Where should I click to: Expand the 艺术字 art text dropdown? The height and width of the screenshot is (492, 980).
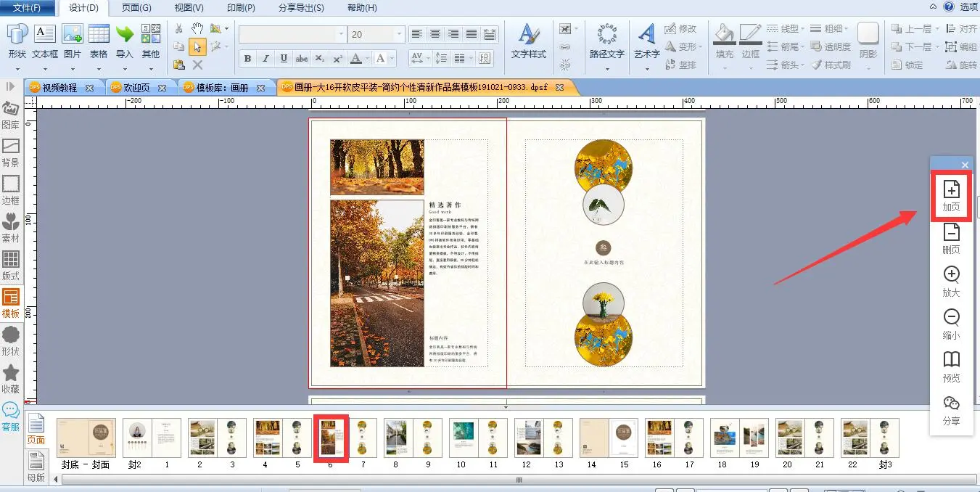point(647,68)
